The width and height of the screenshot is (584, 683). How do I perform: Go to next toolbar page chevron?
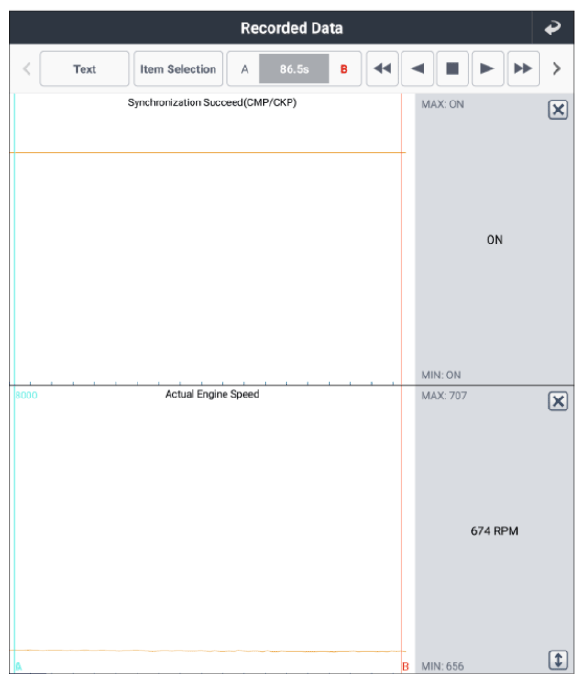pyautogui.click(x=557, y=68)
